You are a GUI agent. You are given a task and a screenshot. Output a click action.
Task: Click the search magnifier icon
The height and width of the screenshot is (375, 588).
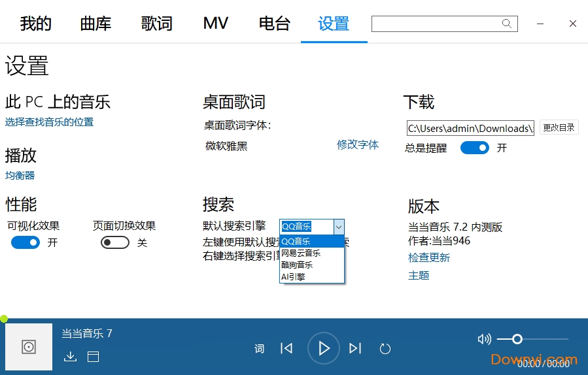[507, 24]
